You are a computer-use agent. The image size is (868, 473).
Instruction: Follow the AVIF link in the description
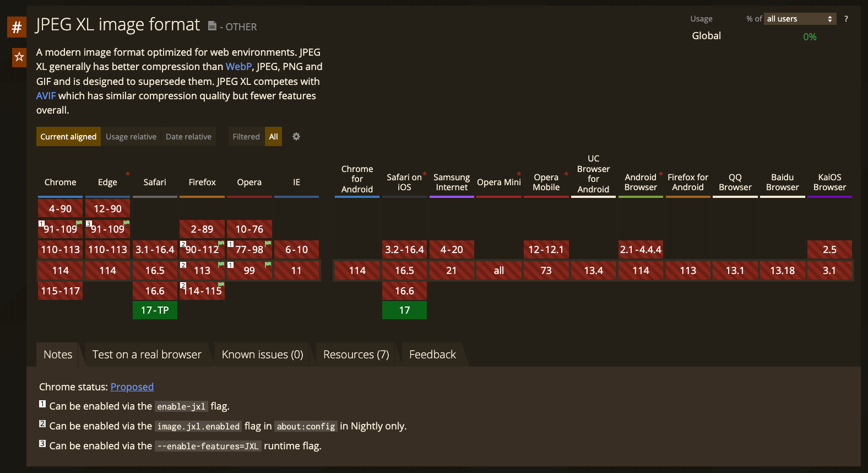pos(46,96)
